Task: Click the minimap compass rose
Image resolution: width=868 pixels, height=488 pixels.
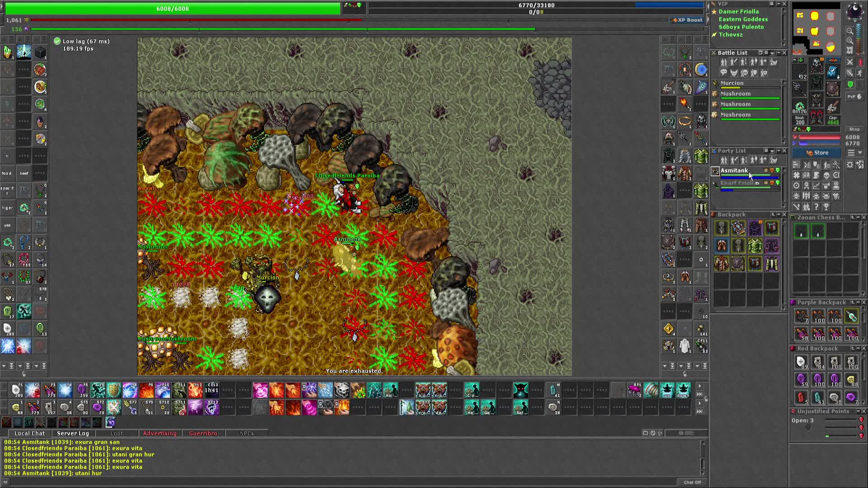Action: (x=855, y=12)
